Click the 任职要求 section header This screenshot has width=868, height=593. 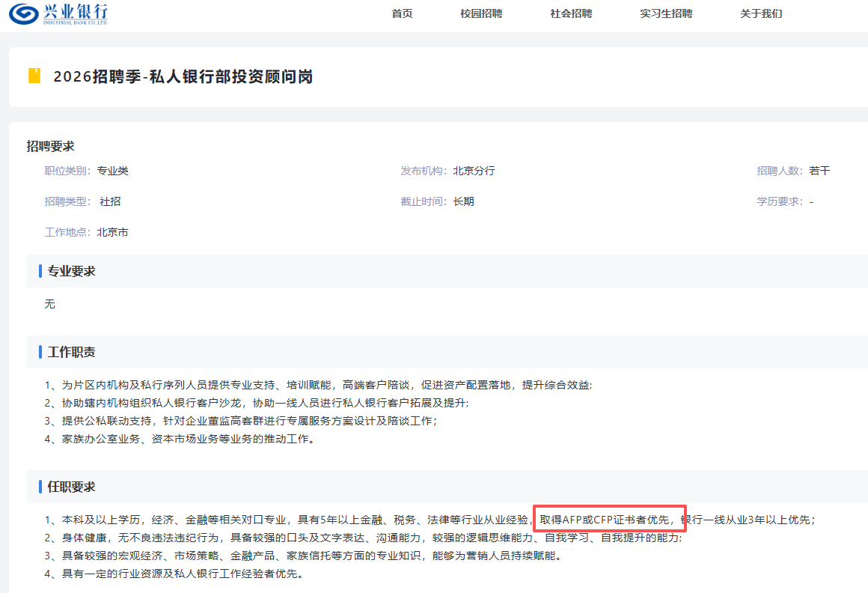71,487
